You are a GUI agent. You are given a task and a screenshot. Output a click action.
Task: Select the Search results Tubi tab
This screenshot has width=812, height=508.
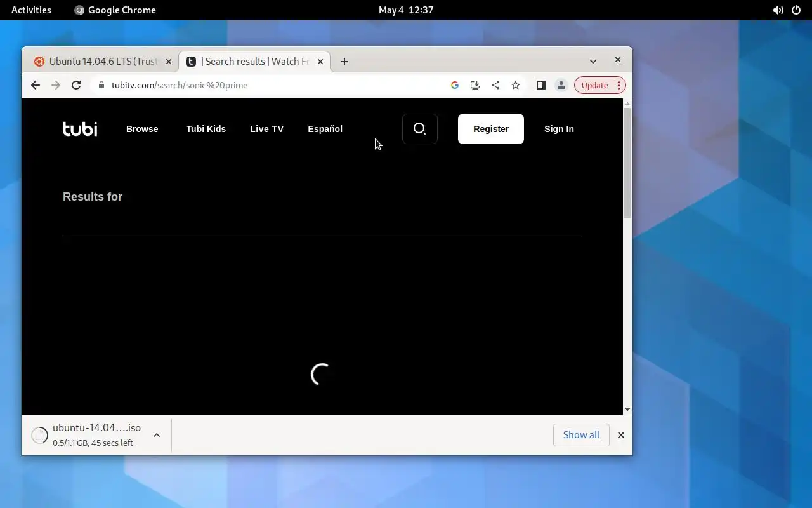coord(254,62)
